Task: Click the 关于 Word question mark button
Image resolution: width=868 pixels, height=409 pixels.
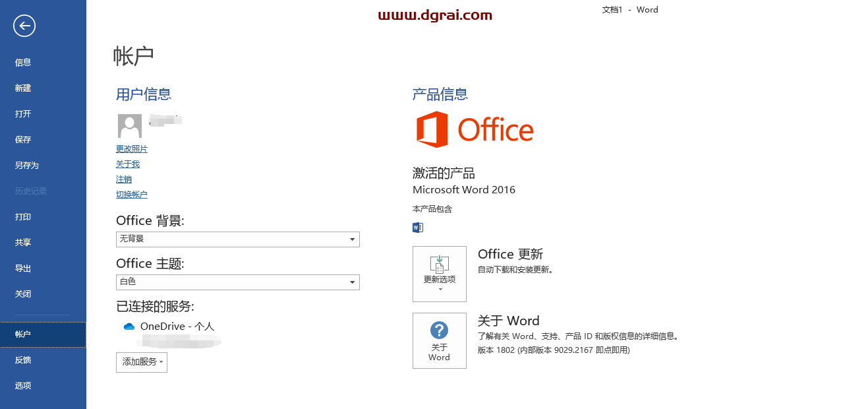Action: pos(440,340)
